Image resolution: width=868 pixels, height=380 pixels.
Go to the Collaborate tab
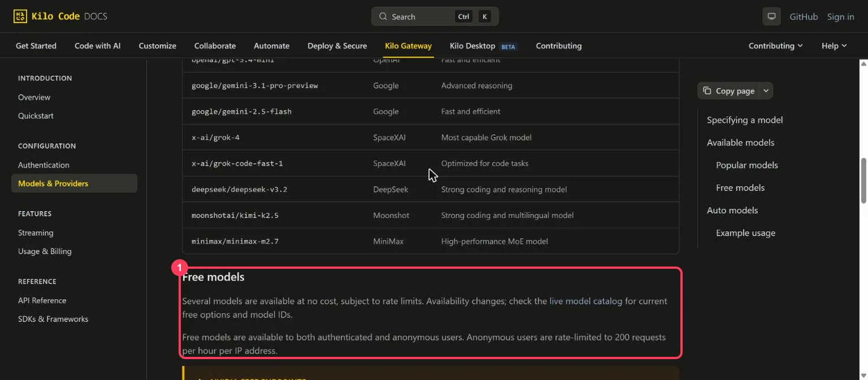coord(215,46)
